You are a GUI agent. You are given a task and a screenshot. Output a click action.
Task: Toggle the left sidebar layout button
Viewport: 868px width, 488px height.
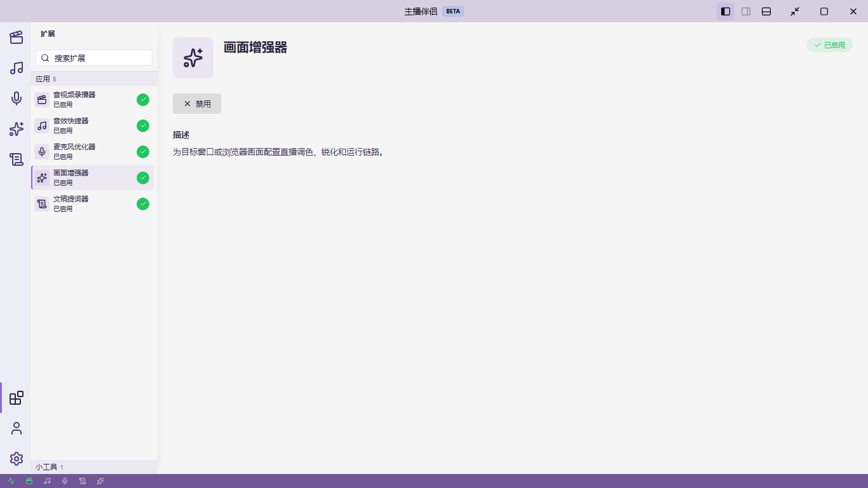[x=726, y=11]
